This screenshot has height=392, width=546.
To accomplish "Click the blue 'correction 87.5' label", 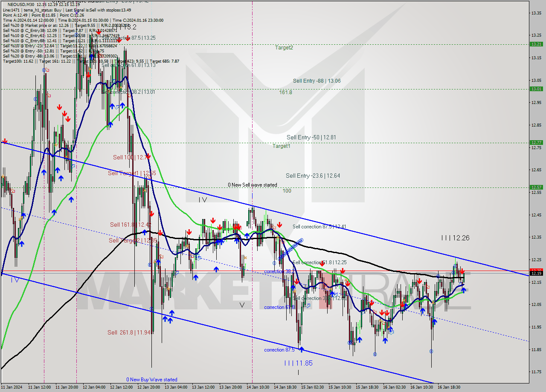I will coord(279,350).
